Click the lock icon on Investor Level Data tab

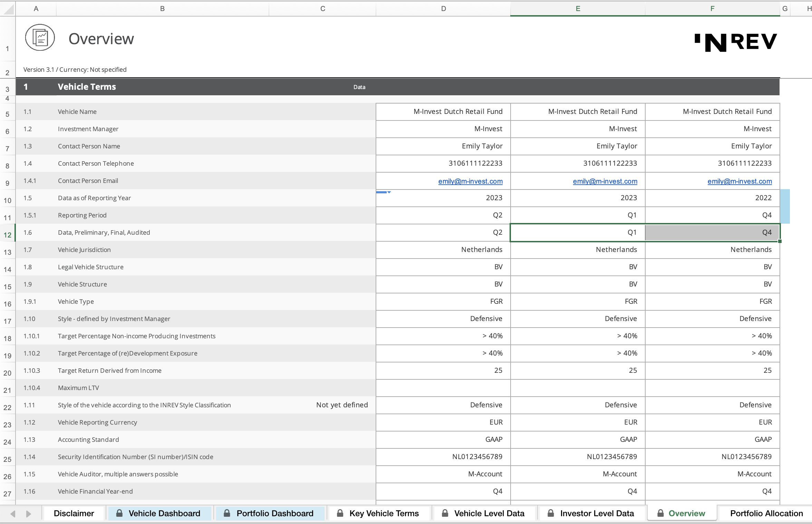click(551, 513)
